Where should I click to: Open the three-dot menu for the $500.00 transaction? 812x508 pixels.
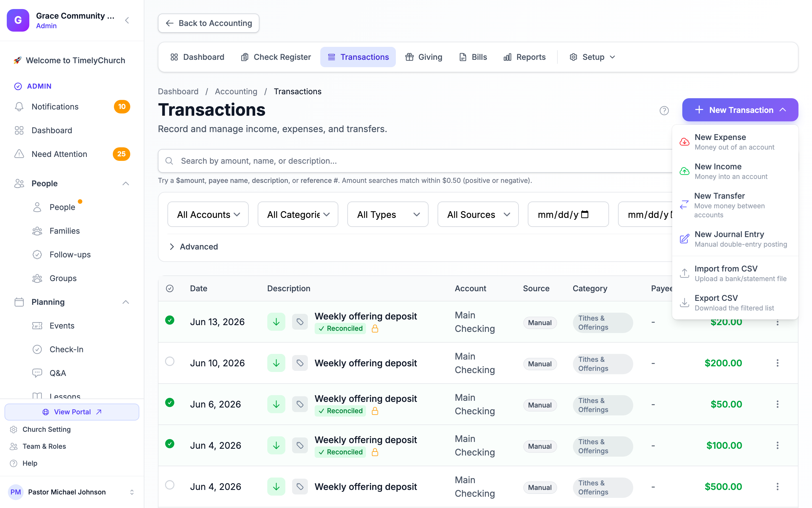pos(777,487)
